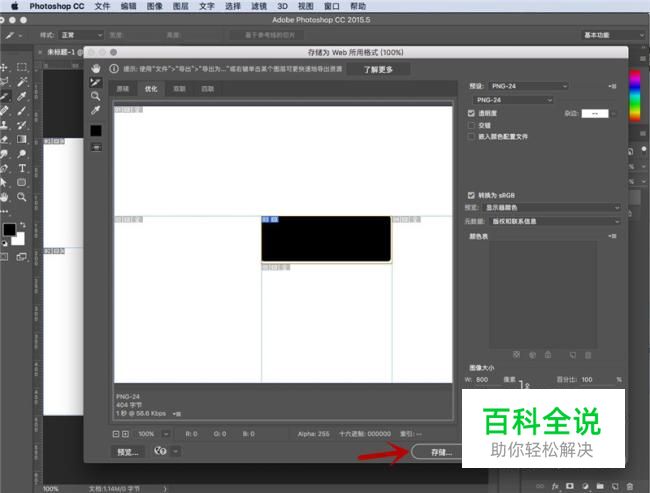Viewport: 650px width, 493px height.
Task: Select Slice Select tool in dialog
Action: click(x=96, y=82)
